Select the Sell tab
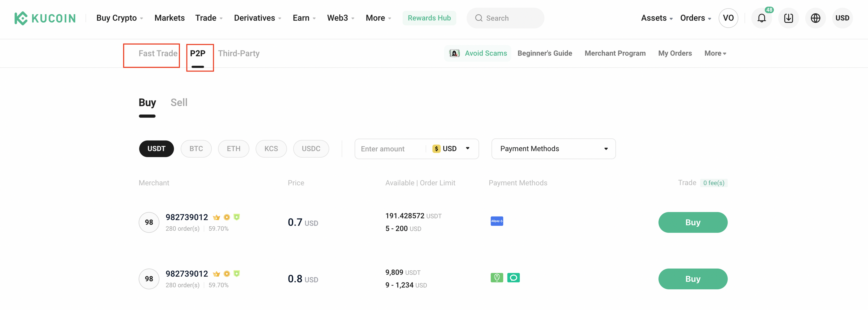The width and height of the screenshot is (868, 310). pos(179,102)
